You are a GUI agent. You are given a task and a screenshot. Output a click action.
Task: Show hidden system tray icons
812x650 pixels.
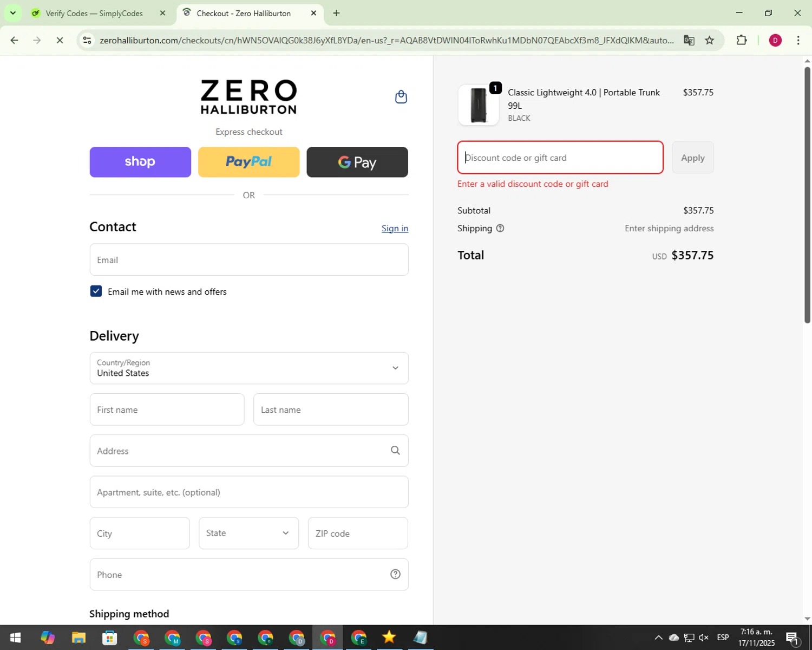click(658, 638)
